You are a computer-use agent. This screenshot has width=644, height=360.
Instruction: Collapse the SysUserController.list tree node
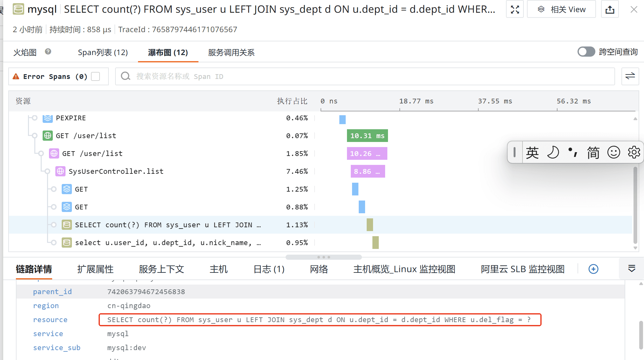(x=47, y=171)
